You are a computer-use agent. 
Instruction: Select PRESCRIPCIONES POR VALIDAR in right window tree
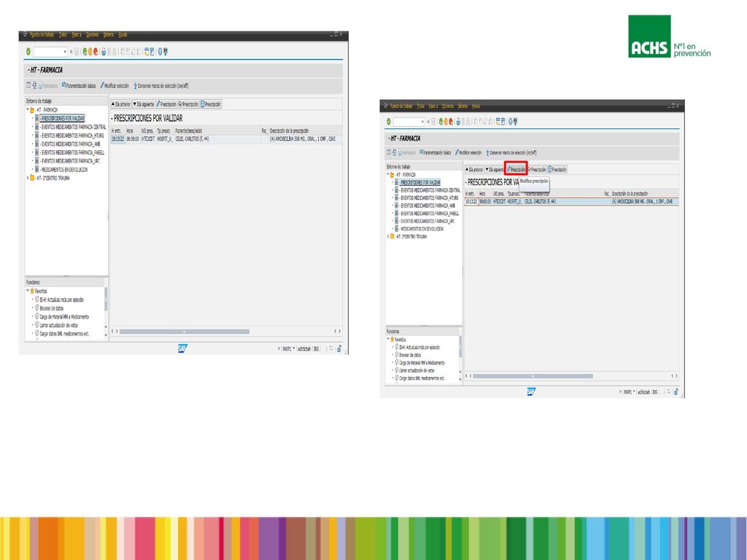[420, 182]
